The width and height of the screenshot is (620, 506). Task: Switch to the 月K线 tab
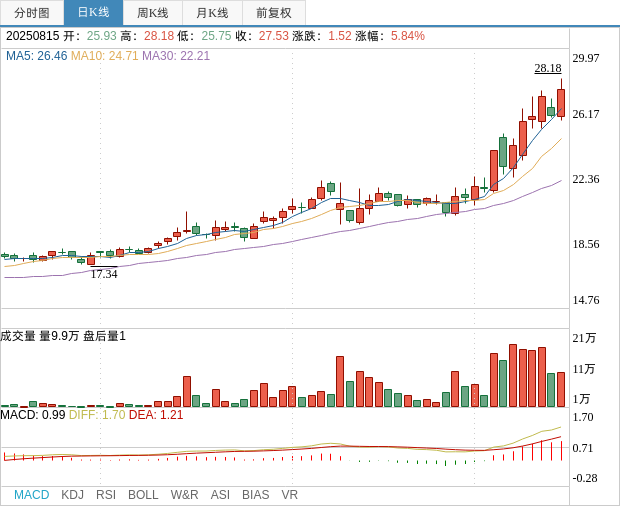pyautogui.click(x=212, y=13)
